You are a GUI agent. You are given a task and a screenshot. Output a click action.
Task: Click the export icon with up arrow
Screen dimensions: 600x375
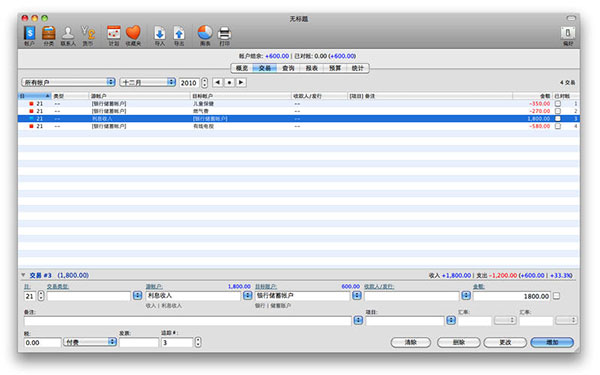coord(179,33)
